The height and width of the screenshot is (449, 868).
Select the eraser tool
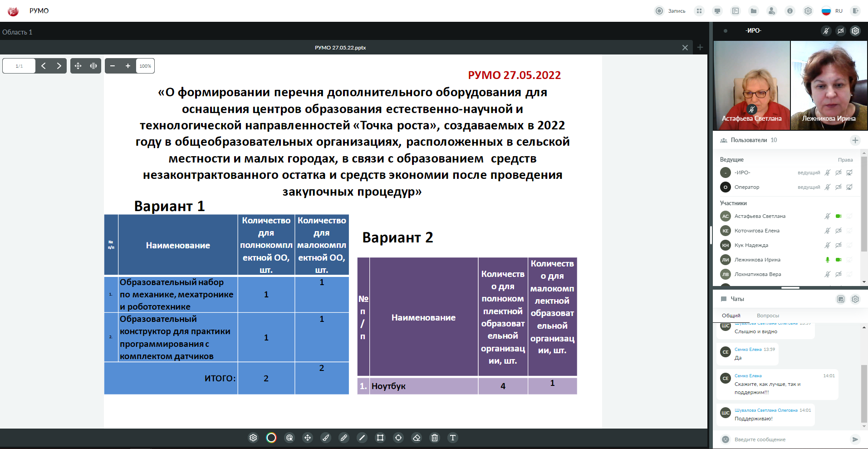click(x=417, y=438)
